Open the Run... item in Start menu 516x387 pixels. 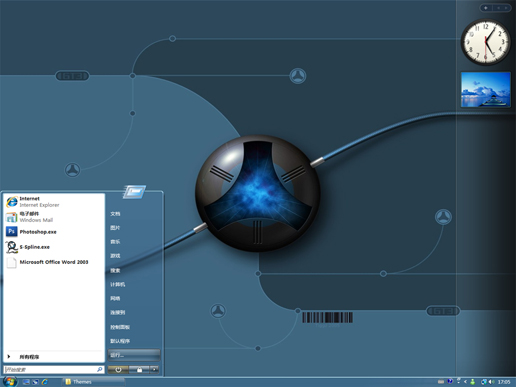(x=134, y=355)
